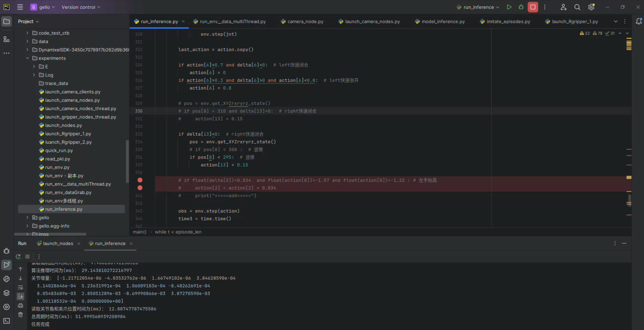The height and width of the screenshot is (330, 644).
Task: Toggle breakpoint on the float(delta[2]) line
Action: [140, 180]
